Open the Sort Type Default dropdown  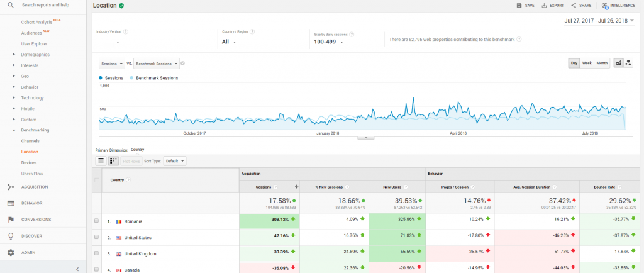point(174,161)
